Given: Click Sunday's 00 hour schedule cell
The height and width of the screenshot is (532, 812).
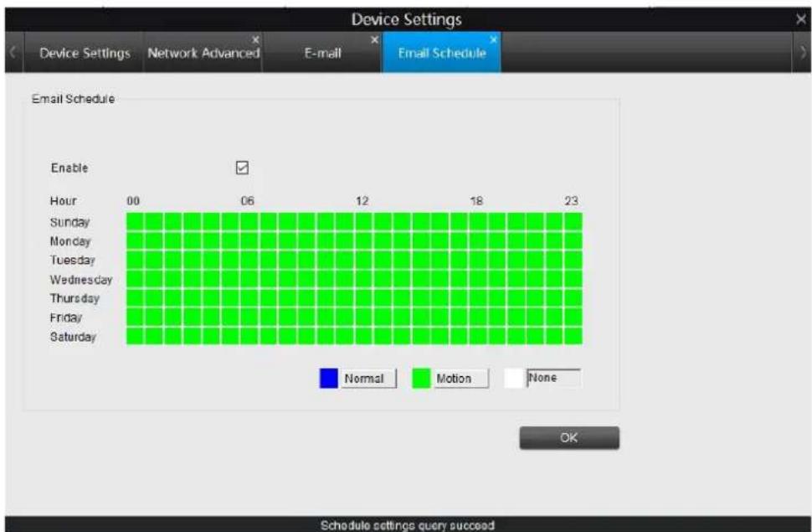Looking at the screenshot, I should coord(135,222).
